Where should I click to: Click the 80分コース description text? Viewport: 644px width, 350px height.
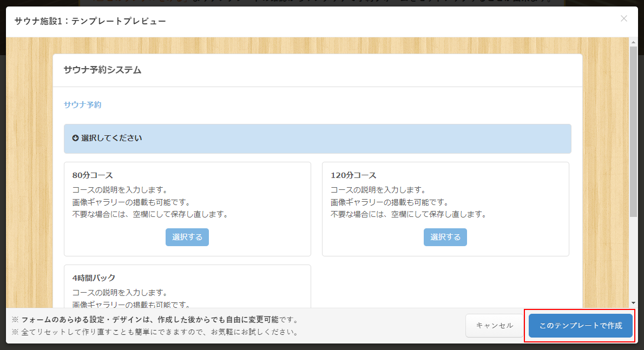coord(150,202)
